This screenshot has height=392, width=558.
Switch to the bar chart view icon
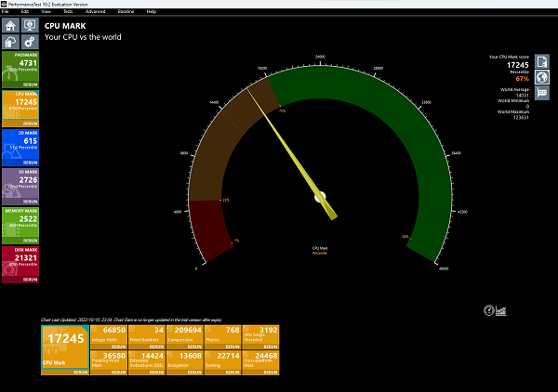[x=500, y=310]
